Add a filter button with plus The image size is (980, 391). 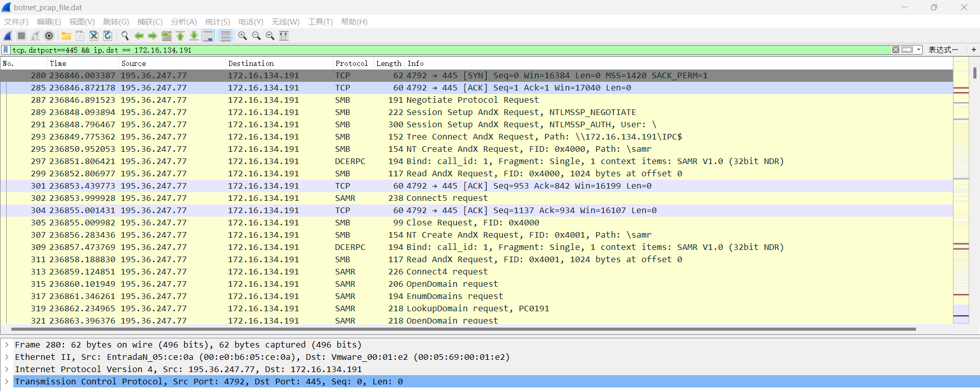[x=973, y=50]
